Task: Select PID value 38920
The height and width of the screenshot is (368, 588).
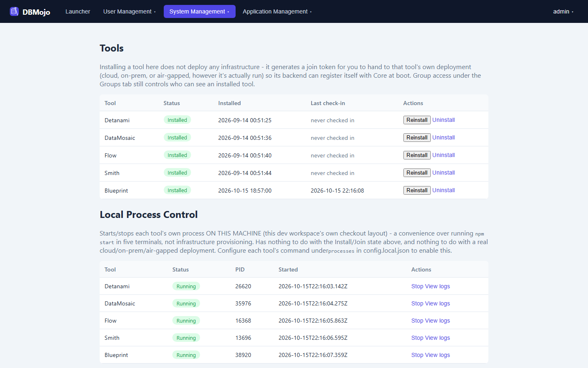Action: (x=243, y=355)
